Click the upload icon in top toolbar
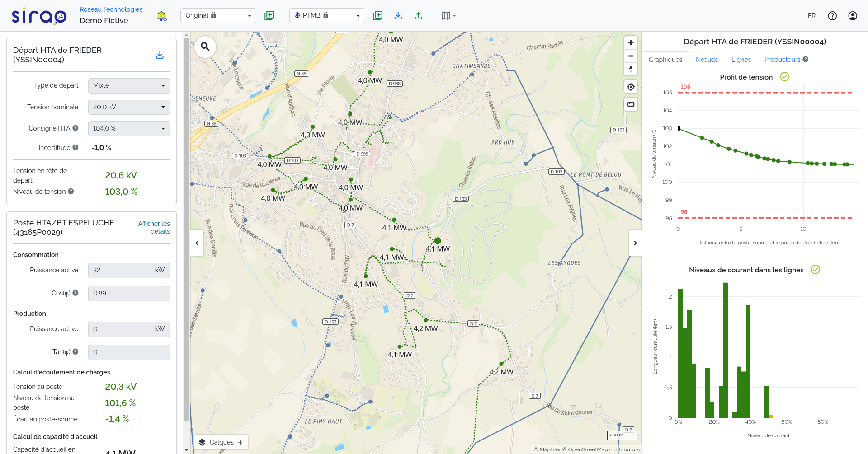This screenshot has width=868, height=454. (419, 15)
